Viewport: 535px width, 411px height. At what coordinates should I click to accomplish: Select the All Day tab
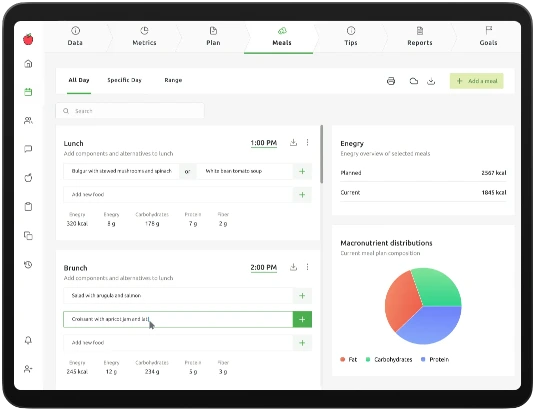click(79, 80)
